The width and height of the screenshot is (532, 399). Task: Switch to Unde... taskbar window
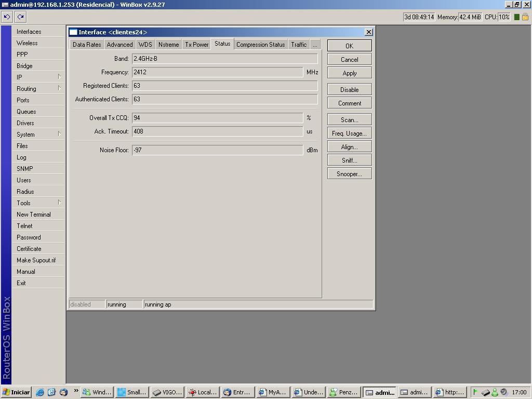309,392
